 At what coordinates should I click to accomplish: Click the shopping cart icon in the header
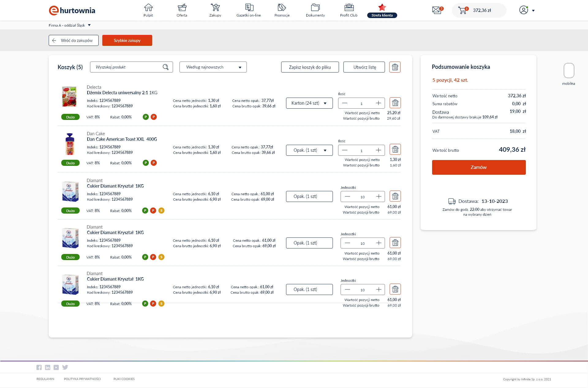click(462, 10)
